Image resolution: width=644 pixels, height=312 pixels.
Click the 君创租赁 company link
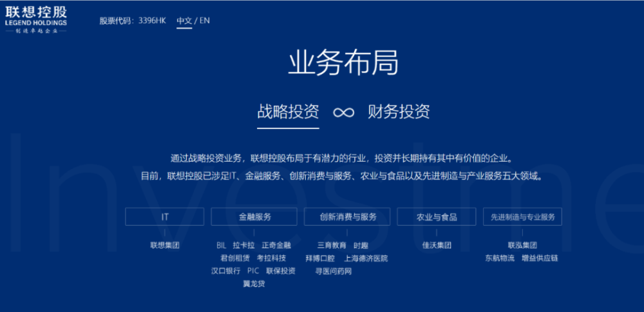[x=235, y=258]
